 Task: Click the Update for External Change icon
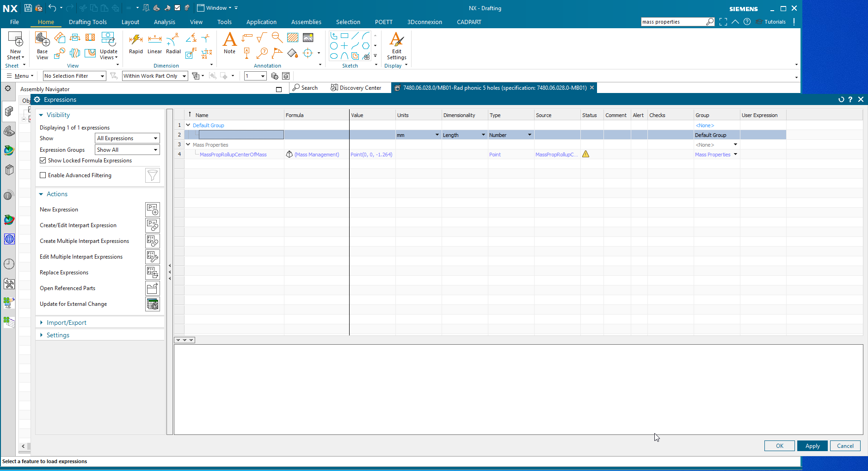[153, 304]
